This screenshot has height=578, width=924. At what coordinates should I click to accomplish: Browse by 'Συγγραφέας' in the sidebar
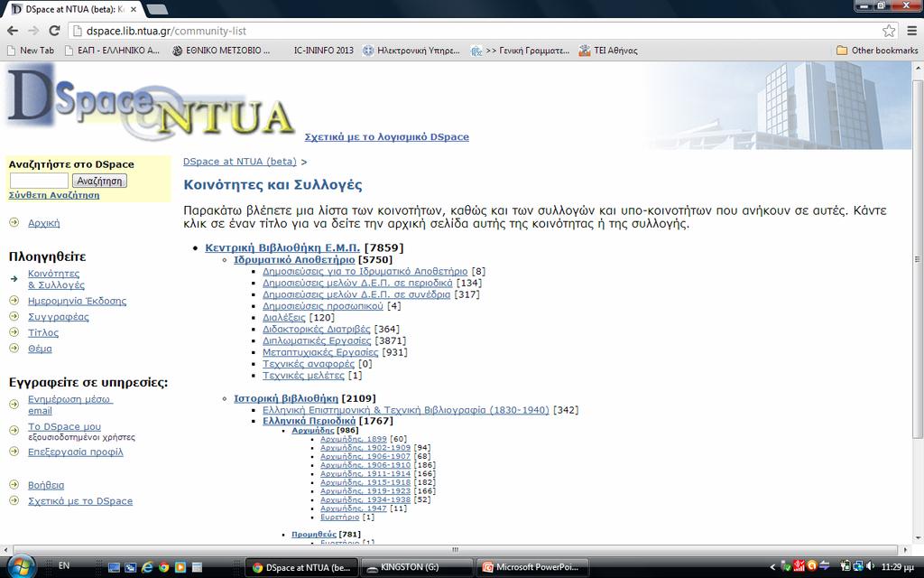click(59, 317)
